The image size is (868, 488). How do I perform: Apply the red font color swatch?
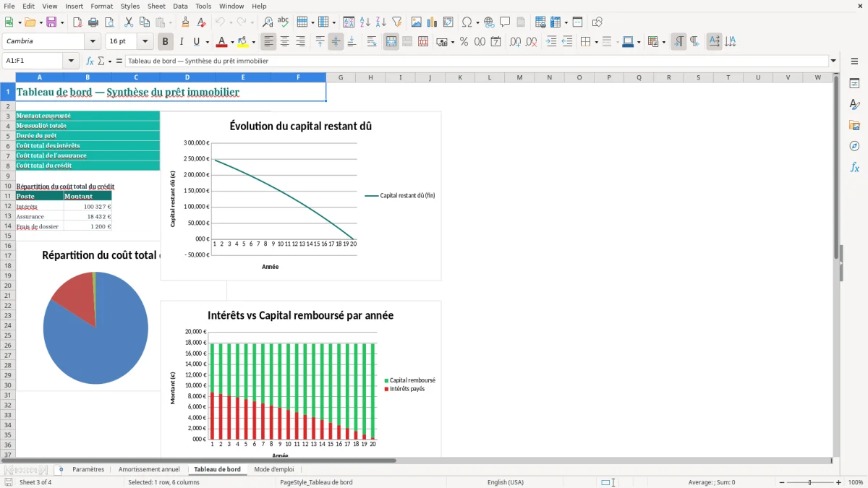point(222,42)
